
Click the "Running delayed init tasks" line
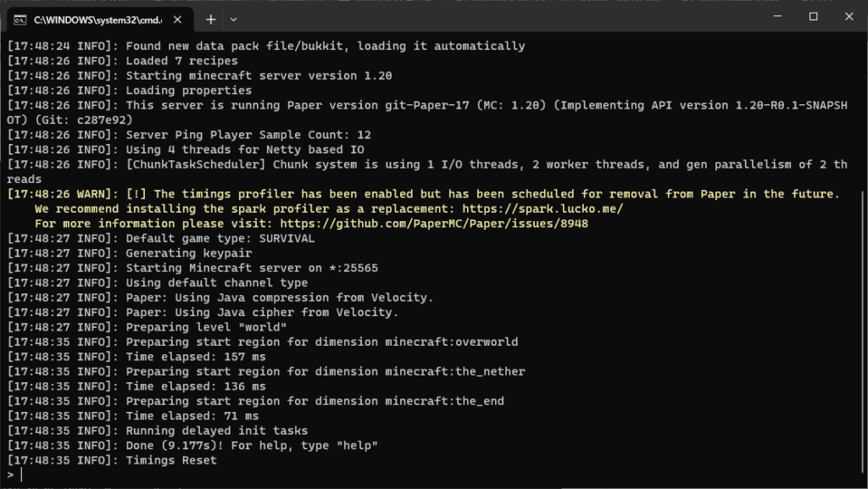coord(157,431)
